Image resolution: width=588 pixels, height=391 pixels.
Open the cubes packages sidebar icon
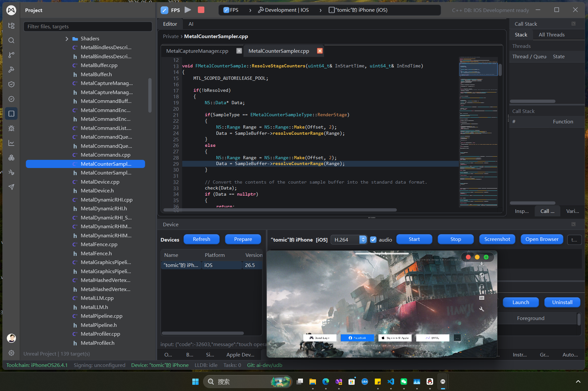(11, 158)
